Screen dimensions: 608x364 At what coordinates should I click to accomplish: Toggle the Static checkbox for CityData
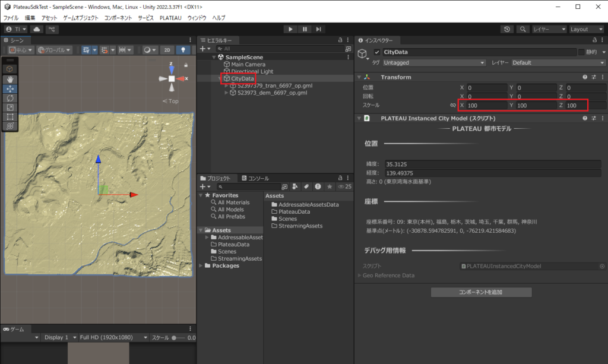tap(581, 52)
